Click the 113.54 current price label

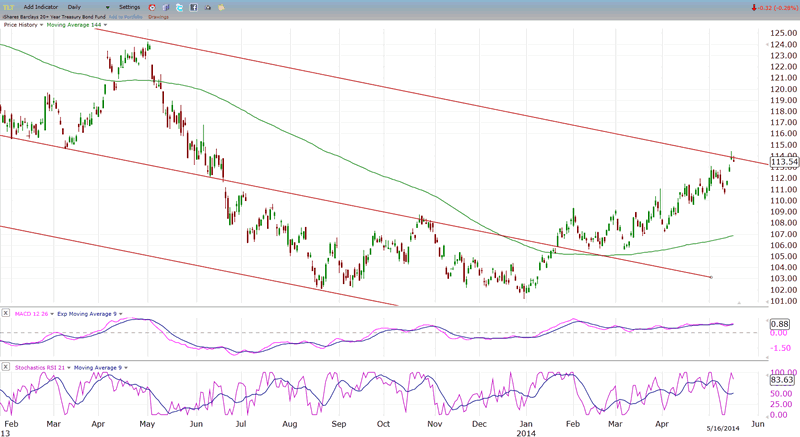click(783, 160)
